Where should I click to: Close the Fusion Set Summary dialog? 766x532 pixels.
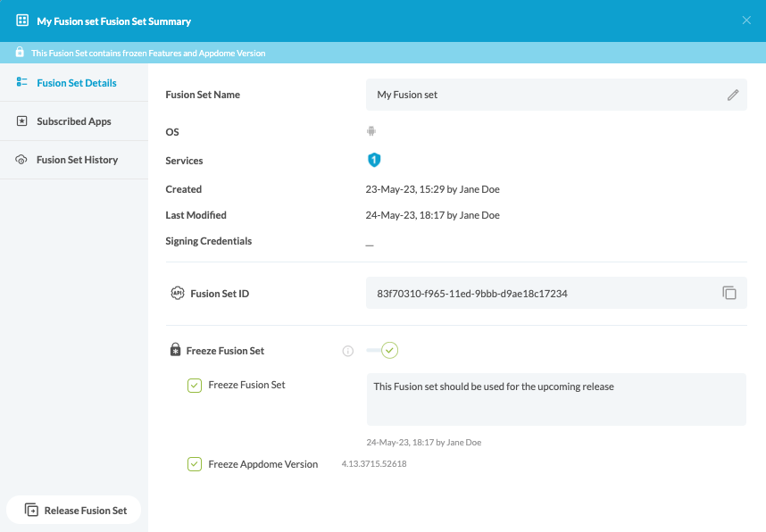pyautogui.click(x=746, y=21)
